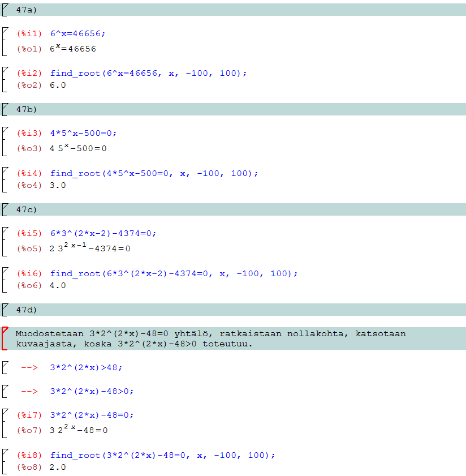Click the 47a) section title
This screenshot has height=476, width=466.
point(27,10)
